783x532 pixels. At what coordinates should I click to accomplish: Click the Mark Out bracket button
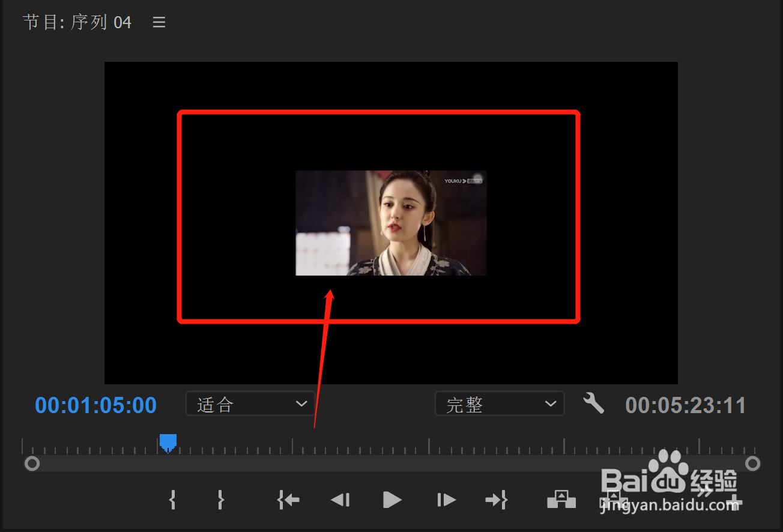[x=220, y=500]
